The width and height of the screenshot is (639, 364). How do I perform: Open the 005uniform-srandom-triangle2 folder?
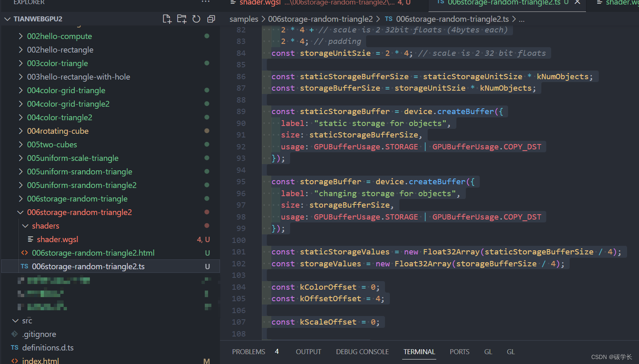(x=82, y=185)
